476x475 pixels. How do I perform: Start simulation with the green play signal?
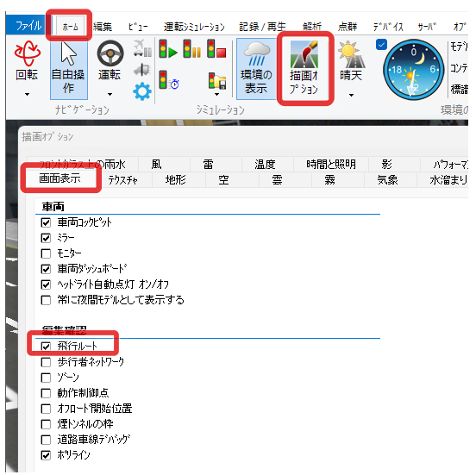(x=168, y=49)
